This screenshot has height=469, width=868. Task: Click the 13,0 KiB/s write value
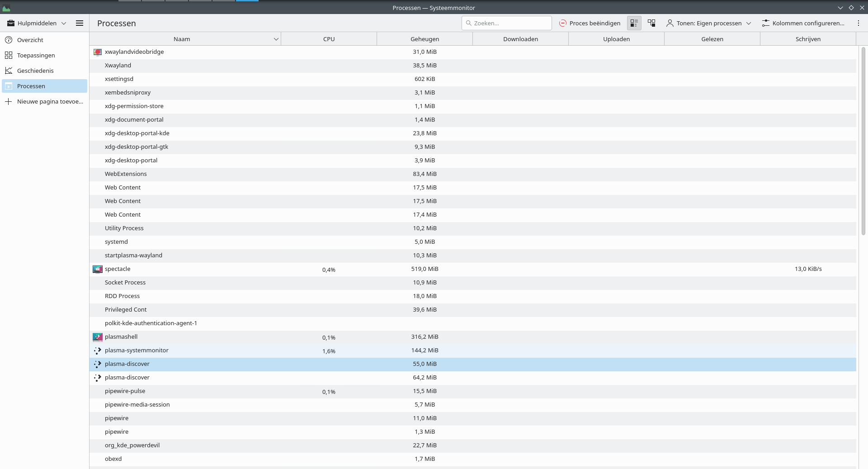(x=808, y=269)
